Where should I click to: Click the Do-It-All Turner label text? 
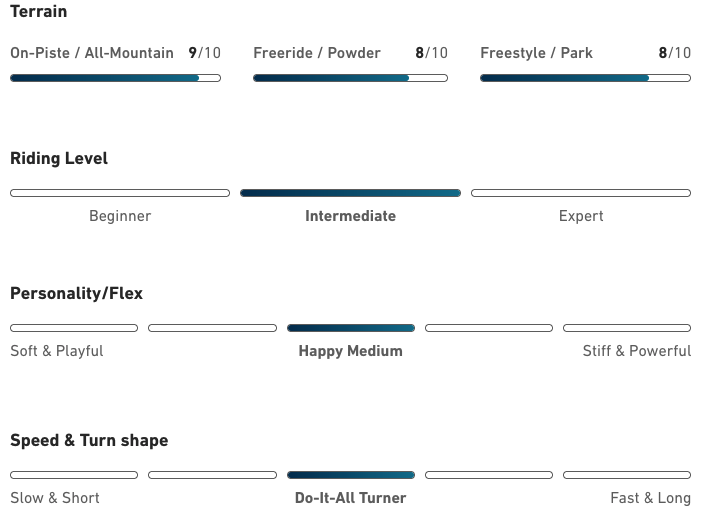click(350, 498)
